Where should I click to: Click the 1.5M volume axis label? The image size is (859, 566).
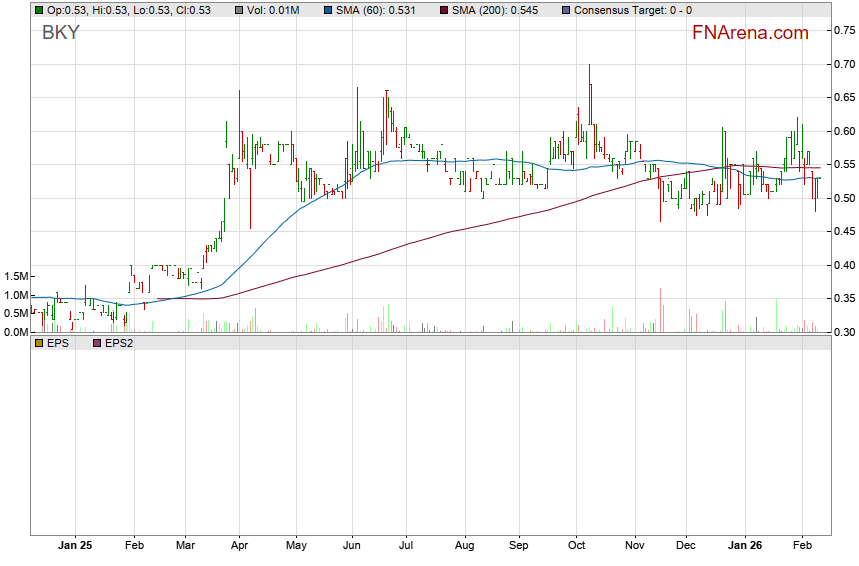pyautogui.click(x=16, y=276)
